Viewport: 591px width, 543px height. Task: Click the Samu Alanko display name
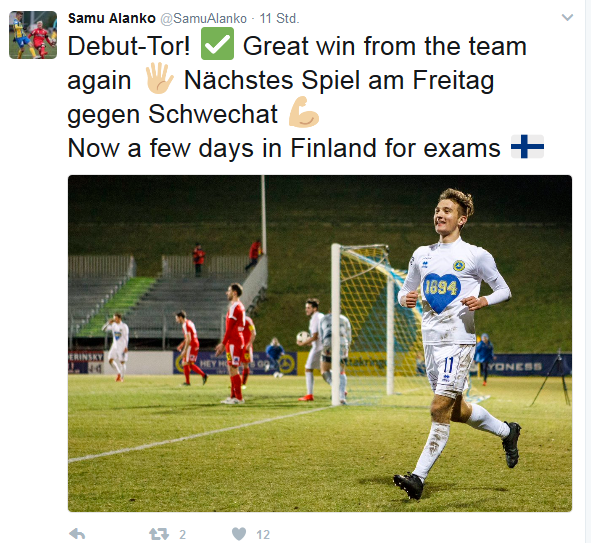(112, 18)
